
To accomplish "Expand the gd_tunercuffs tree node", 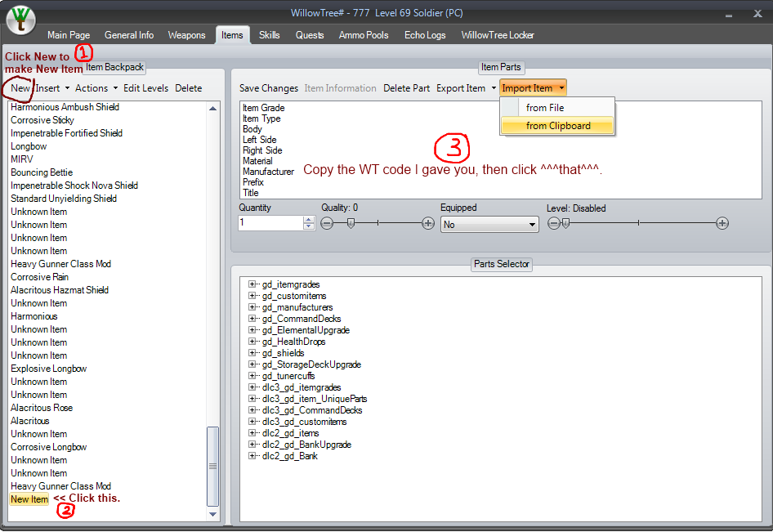I will (252, 376).
